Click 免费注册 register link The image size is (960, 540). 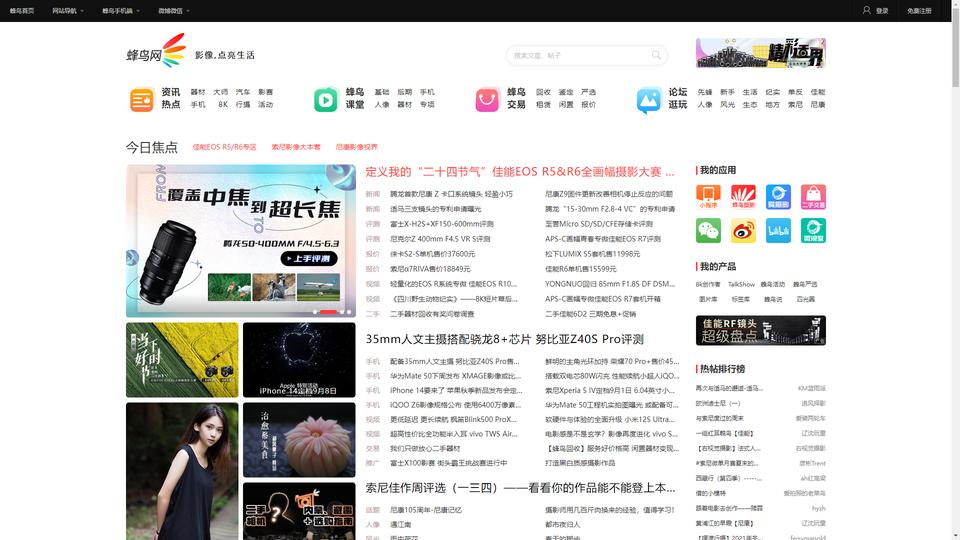919,10
